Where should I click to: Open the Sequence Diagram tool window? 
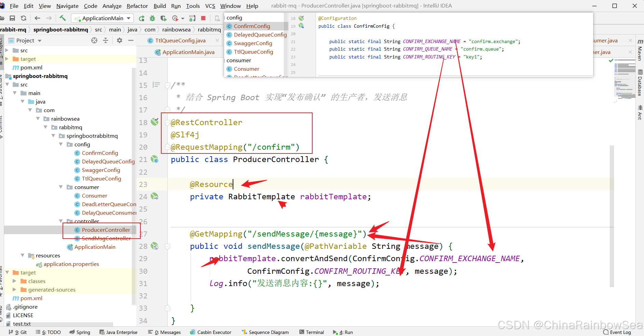265,332
